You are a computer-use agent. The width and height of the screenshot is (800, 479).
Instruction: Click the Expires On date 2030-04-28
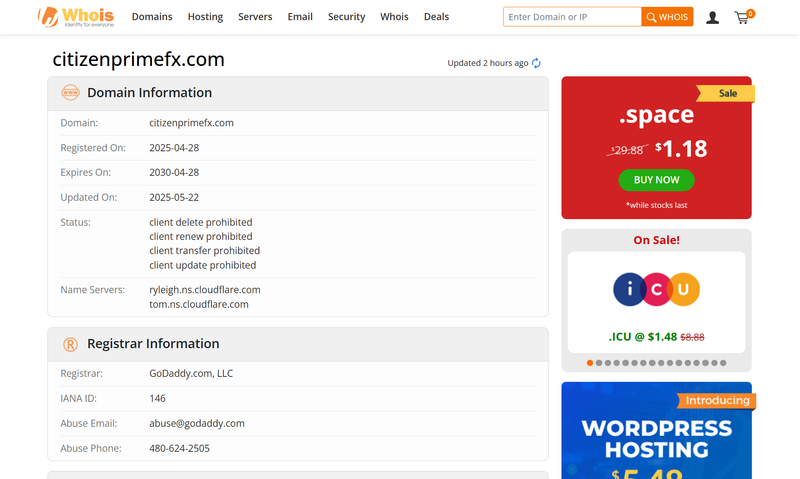click(x=174, y=172)
